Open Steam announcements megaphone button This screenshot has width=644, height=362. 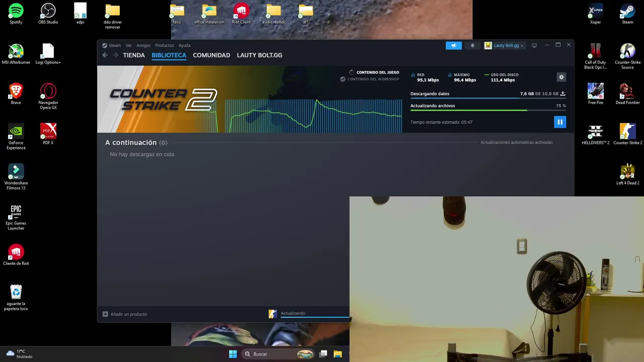click(x=453, y=45)
